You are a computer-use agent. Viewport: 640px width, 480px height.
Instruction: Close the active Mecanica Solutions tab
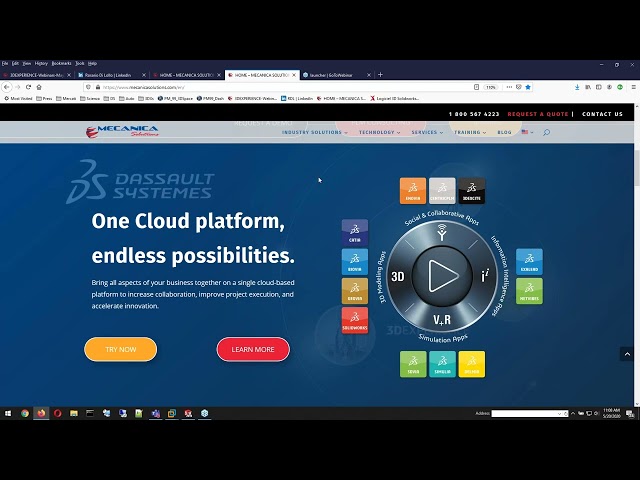pos(293,75)
